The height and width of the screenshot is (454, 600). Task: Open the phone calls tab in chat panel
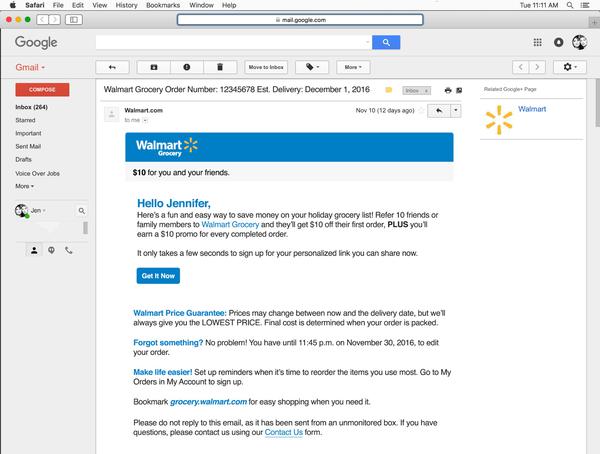tap(68, 249)
